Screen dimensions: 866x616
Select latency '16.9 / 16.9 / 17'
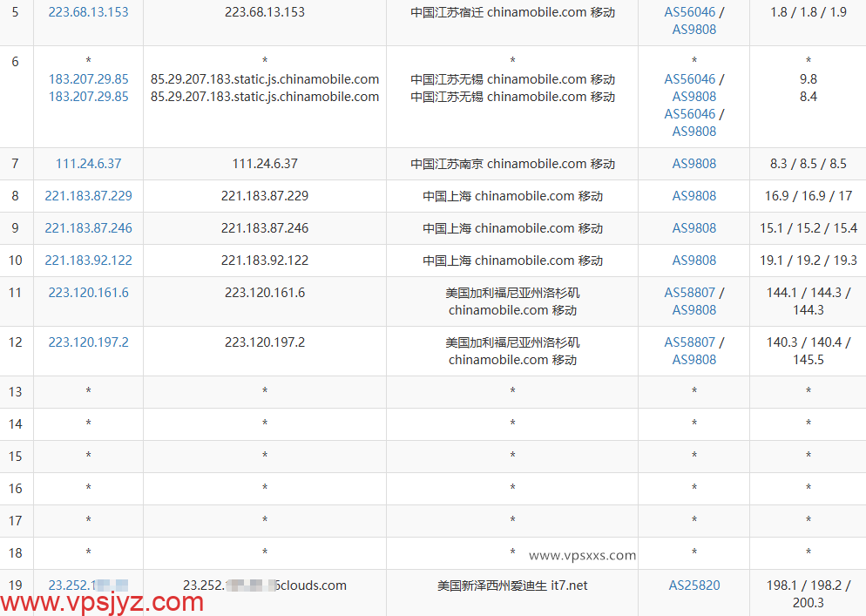point(808,195)
